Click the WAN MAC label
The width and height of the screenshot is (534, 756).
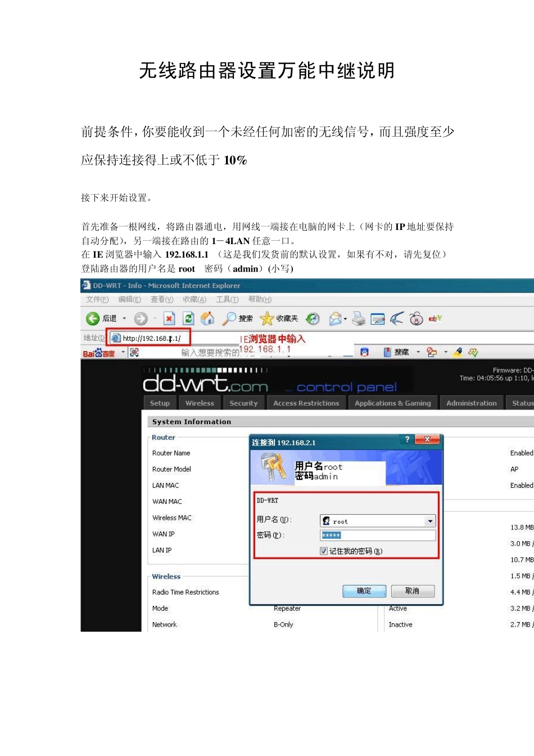point(167,502)
